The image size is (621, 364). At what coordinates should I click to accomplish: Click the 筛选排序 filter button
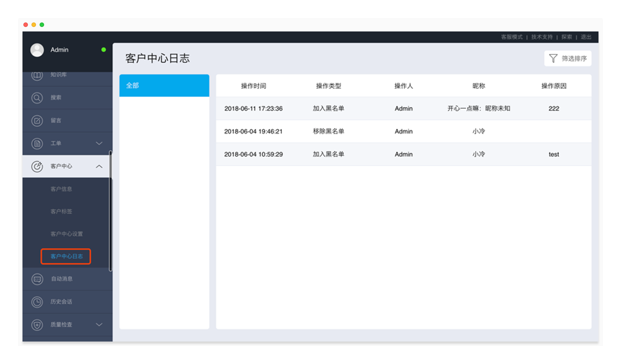568,58
